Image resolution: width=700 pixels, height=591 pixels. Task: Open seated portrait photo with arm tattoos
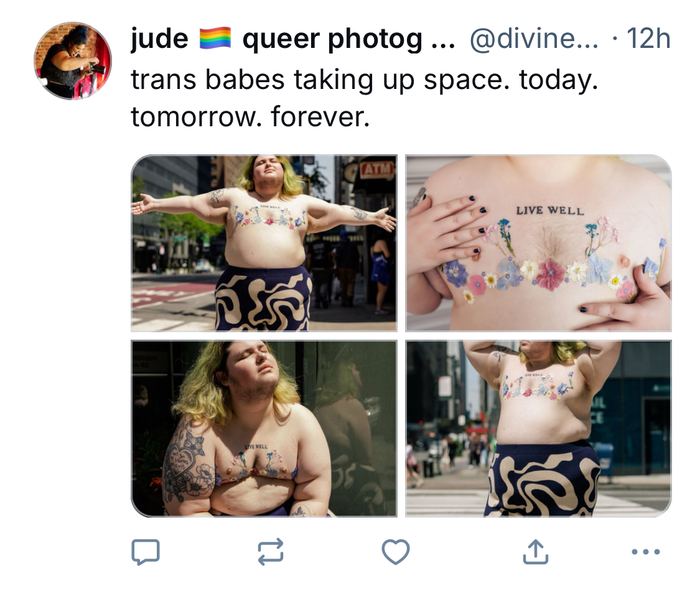pos(264,429)
